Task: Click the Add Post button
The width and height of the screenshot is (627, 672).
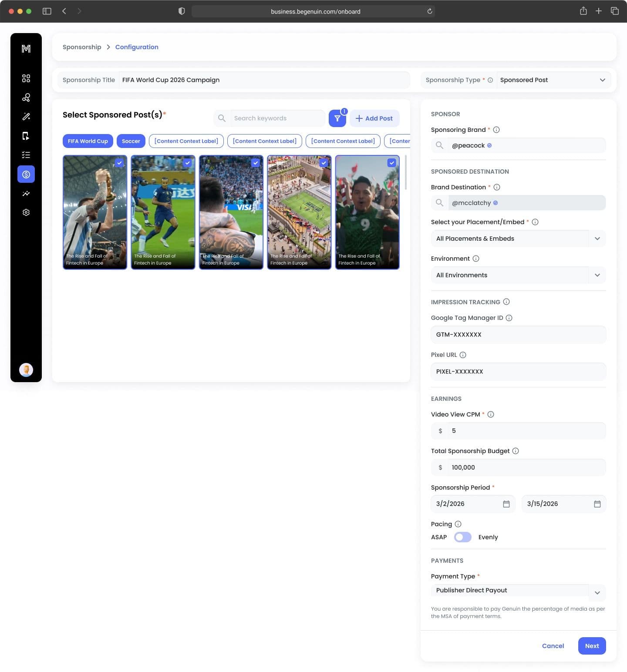Action: [374, 118]
